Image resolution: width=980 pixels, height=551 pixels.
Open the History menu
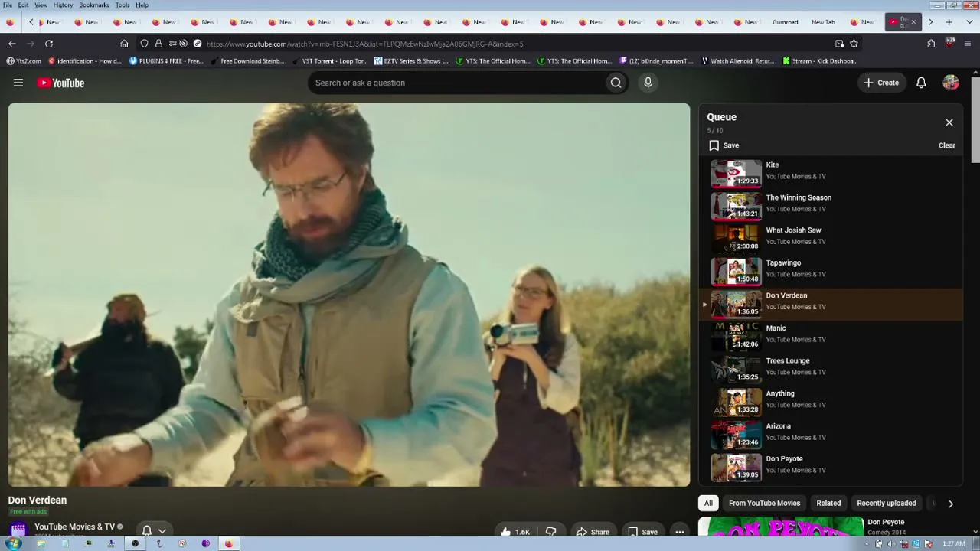click(64, 5)
